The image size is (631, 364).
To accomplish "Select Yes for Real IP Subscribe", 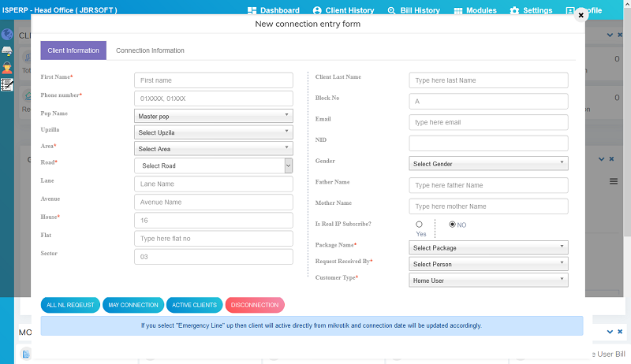I will (x=420, y=225).
